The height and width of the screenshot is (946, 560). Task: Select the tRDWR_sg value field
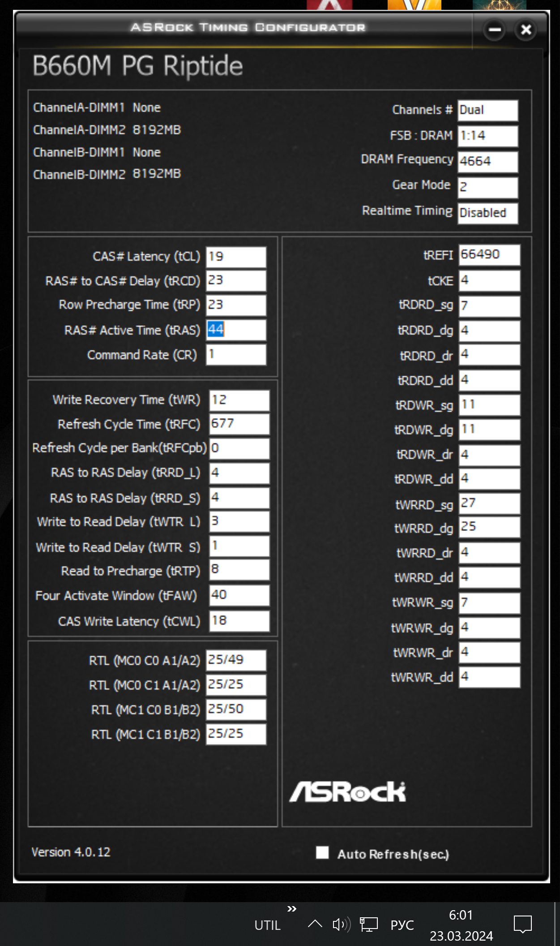(x=489, y=405)
